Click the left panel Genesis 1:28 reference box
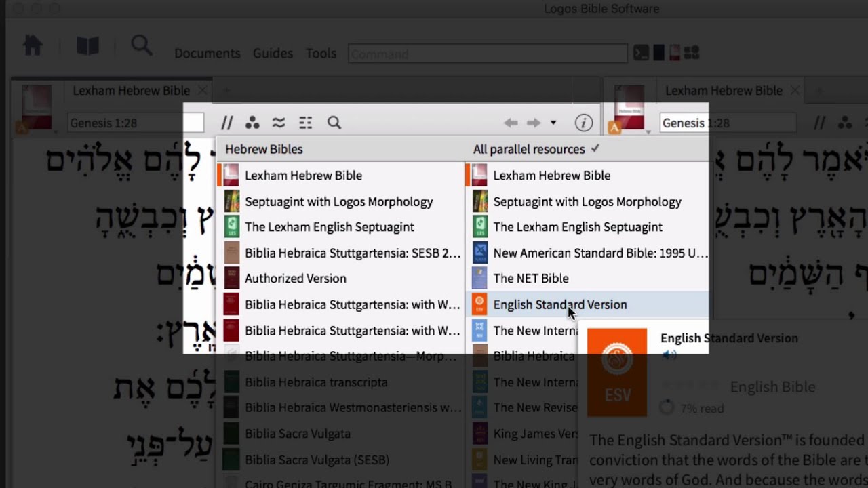 coord(136,123)
